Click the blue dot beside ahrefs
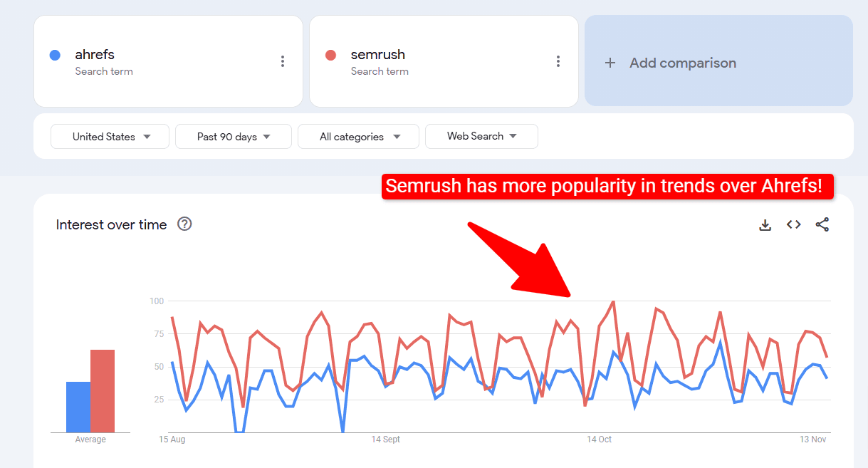 coord(55,54)
